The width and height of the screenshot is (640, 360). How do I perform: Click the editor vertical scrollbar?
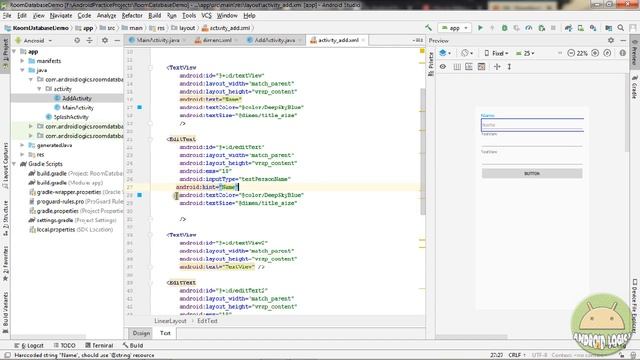coord(422,151)
